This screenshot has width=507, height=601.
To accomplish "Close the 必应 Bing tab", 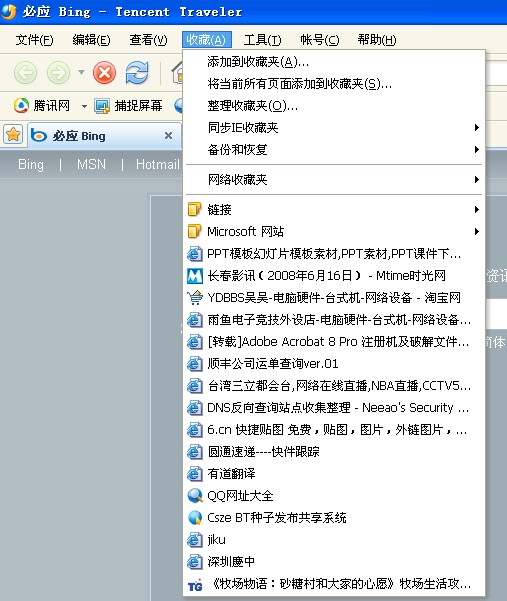I will (x=168, y=136).
